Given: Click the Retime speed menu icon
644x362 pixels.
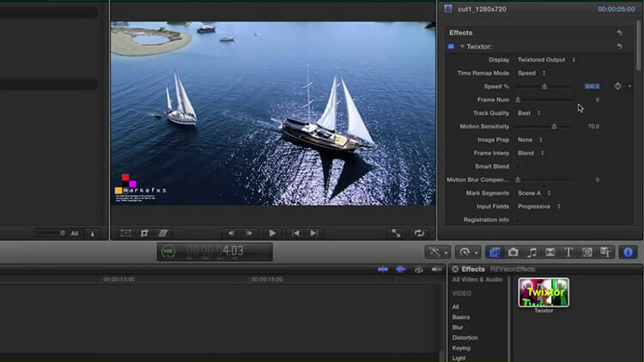Looking at the screenshot, I should point(469,252).
